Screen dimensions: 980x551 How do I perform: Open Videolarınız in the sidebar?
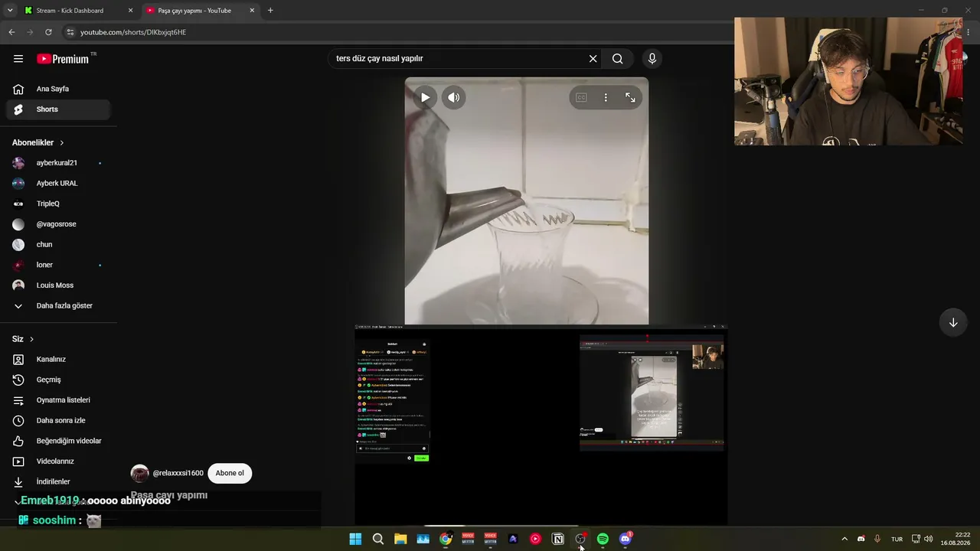(x=58, y=461)
